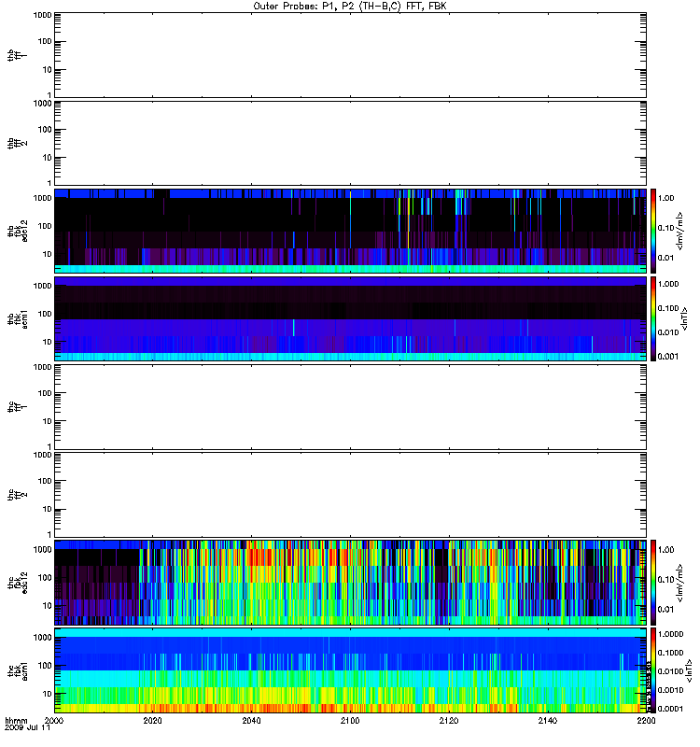Click '0.010' on thb scm1 colorbar scale
Viewport: 700px width, 747px height.
(x=668, y=332)
